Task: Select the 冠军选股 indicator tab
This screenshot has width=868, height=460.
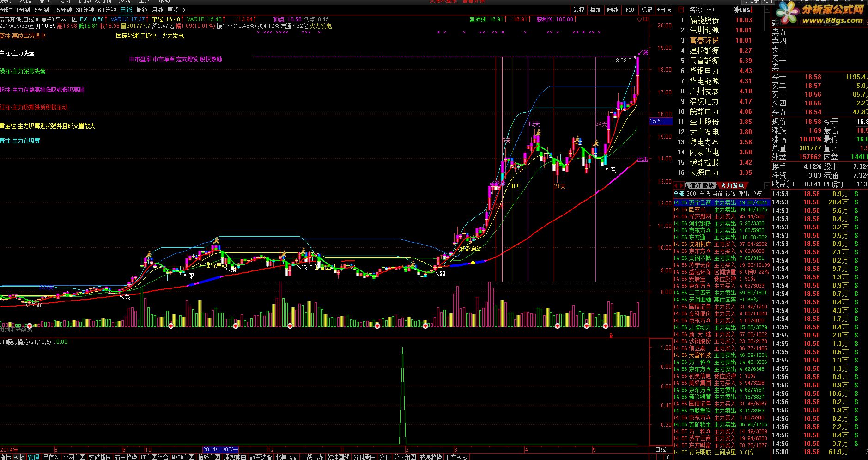Action: coord(261,457)
